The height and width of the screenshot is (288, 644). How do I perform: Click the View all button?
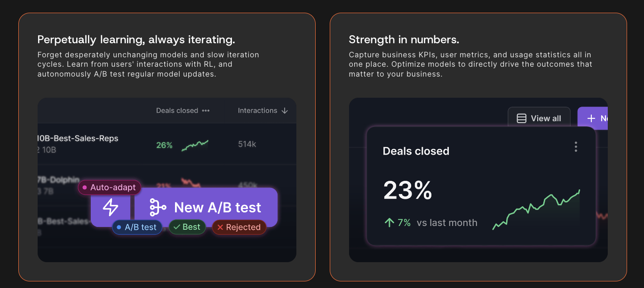[x=539, y=118]
